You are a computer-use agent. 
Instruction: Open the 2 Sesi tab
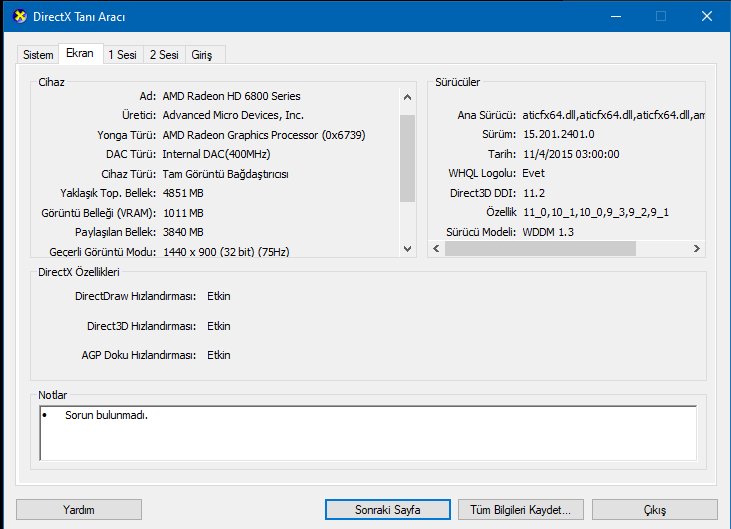coord(164,55)
